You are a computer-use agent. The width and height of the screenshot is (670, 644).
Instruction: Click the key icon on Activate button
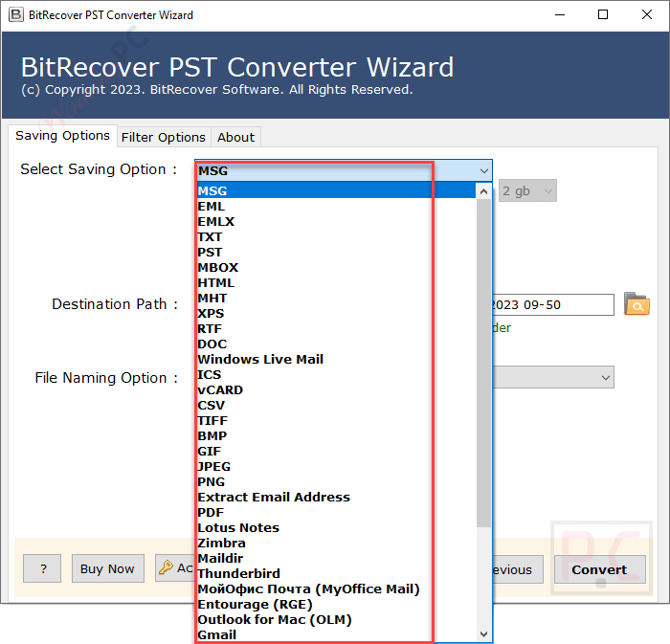click(x=166, y=567)
